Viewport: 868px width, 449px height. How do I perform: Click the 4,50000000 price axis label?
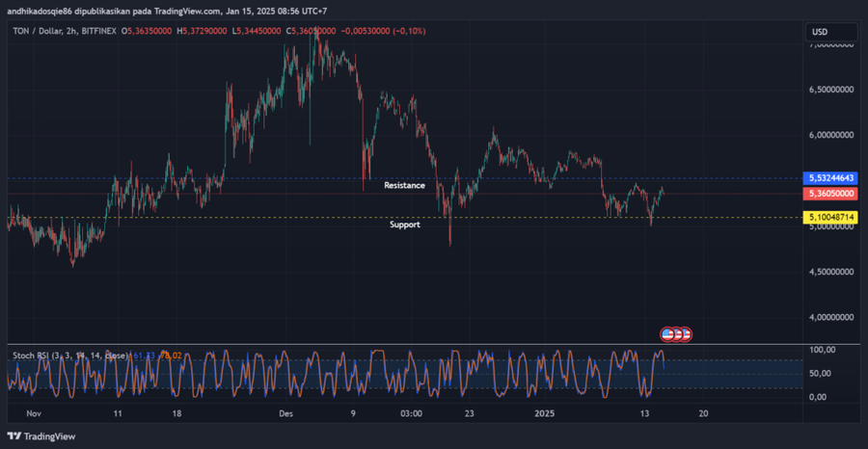tap(833, 272)
